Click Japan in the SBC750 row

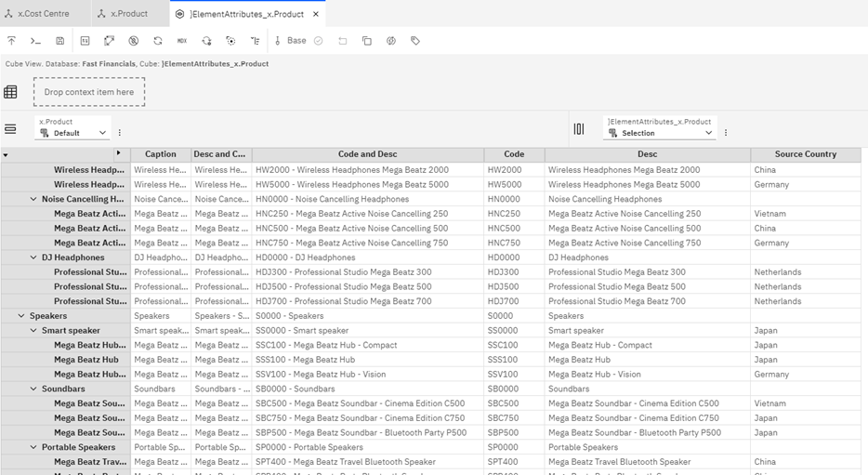pyautogui.click(x=806, y=418)
